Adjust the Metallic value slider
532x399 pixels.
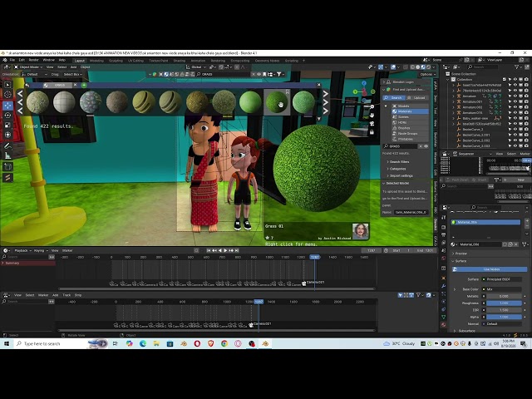click(504, 296)
